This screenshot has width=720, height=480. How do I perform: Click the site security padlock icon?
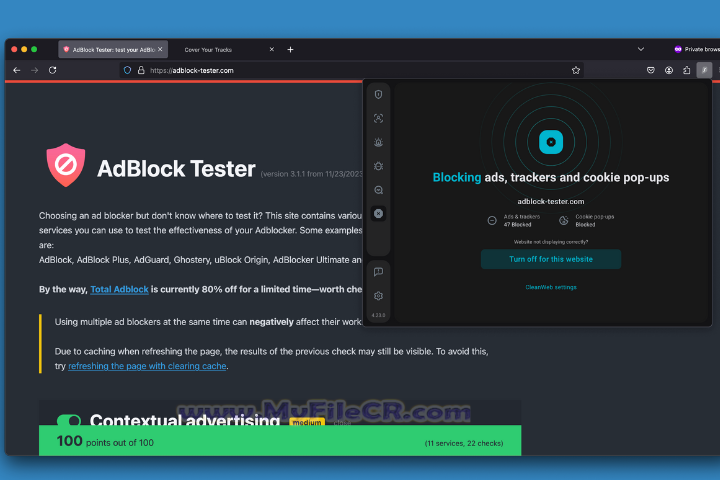pos(141,70)
